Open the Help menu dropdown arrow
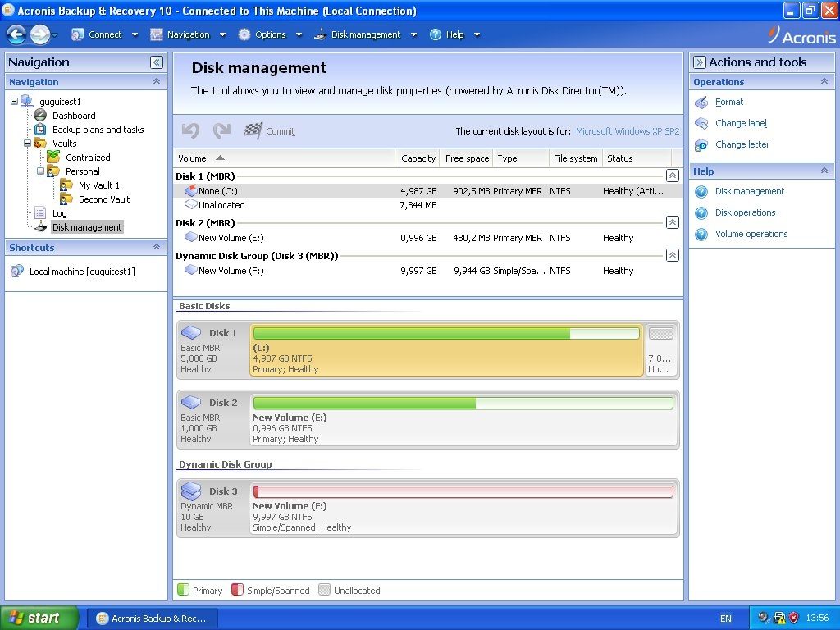The width and height of the screenshot is (840, 630). pyautogui.click(x=477, y=34)
